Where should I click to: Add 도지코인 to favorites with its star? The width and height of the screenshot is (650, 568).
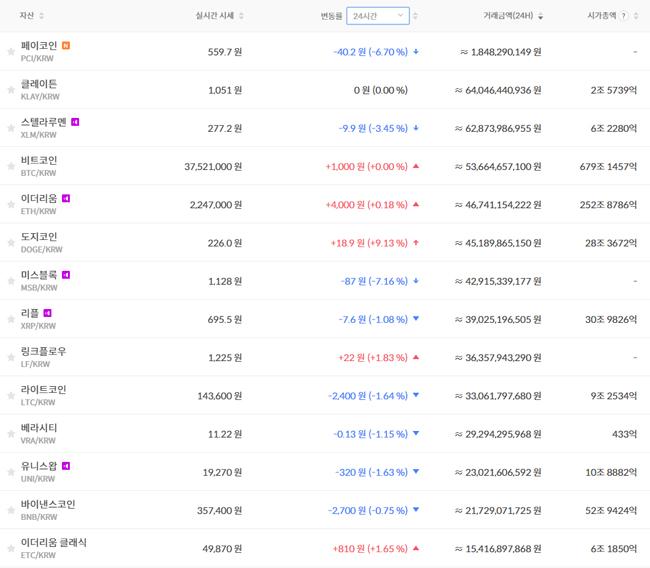point(11,242)
